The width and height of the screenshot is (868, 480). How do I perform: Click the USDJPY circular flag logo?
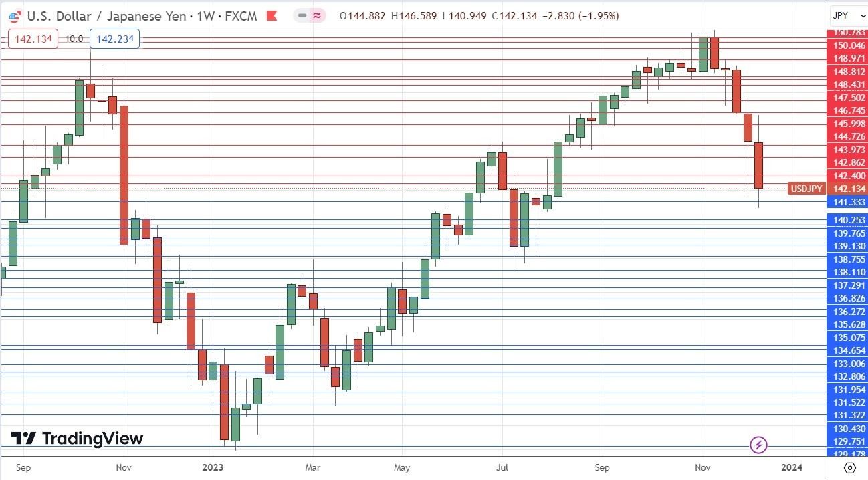(x=14, y=16)
